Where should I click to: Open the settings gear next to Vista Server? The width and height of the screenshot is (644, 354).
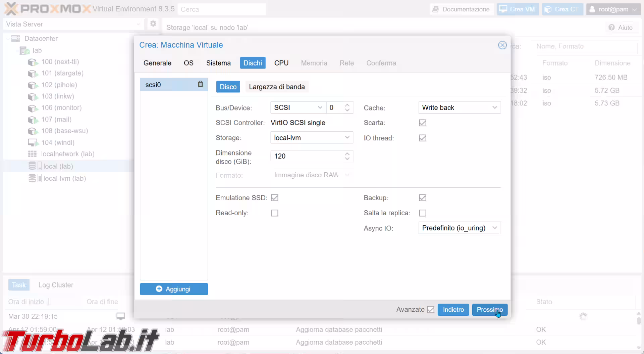click(x=153, y=24)
